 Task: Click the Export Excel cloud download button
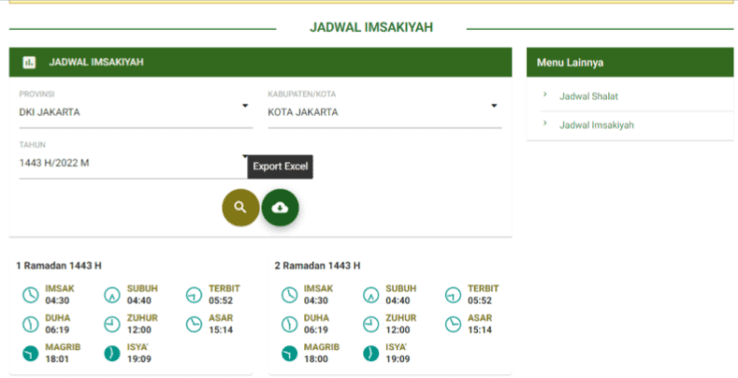[280, 208]
